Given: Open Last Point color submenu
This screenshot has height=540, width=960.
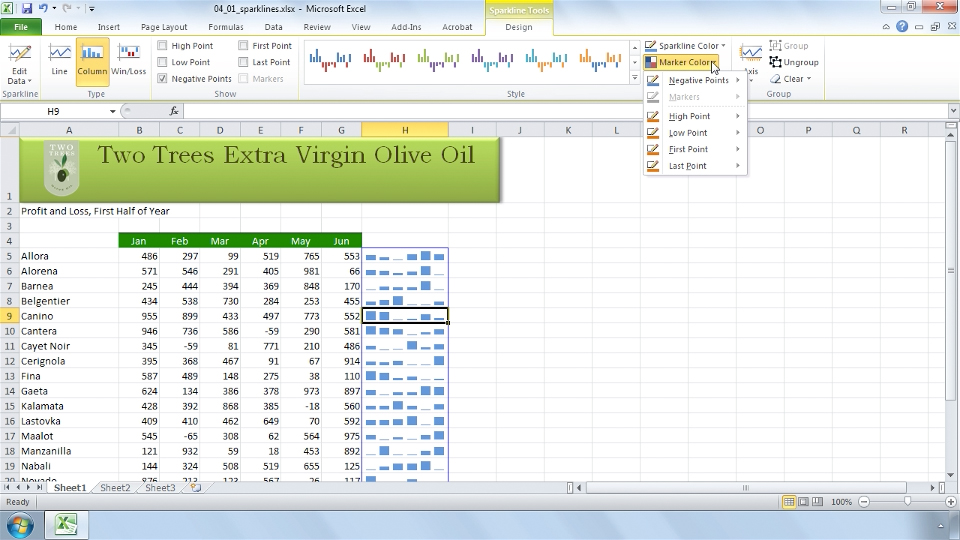Looking at the screenshot, I should (x=695, y=165).
